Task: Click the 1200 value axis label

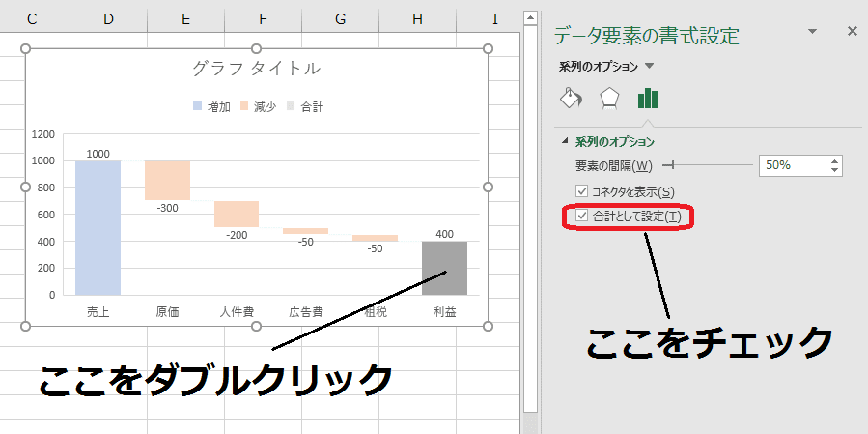Action: coord(43,134)
